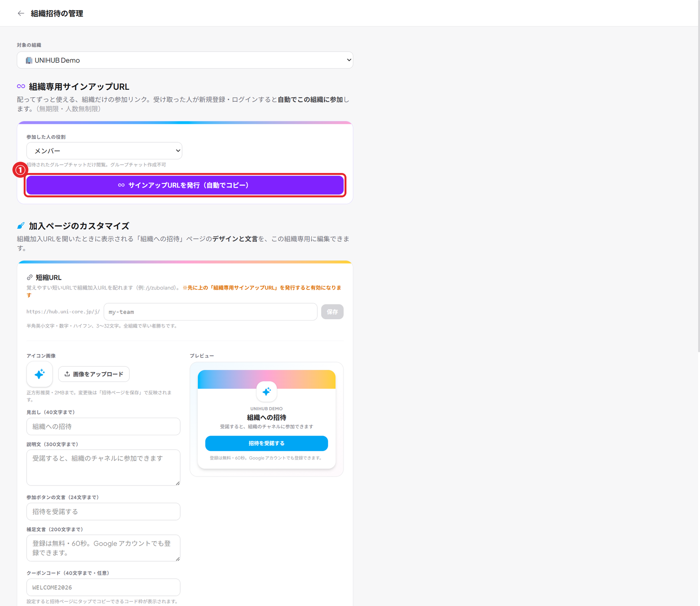Screen dimensions: 700x606
Task: Click the brush icon beside 加入ページのカスタマイズ
Action: click(x=21, y=226)
